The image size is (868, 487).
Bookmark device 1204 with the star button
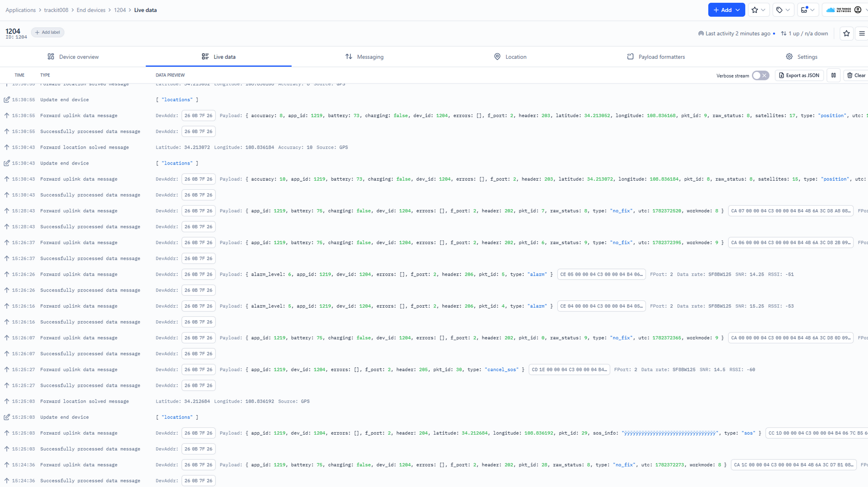tap(846, 33)
